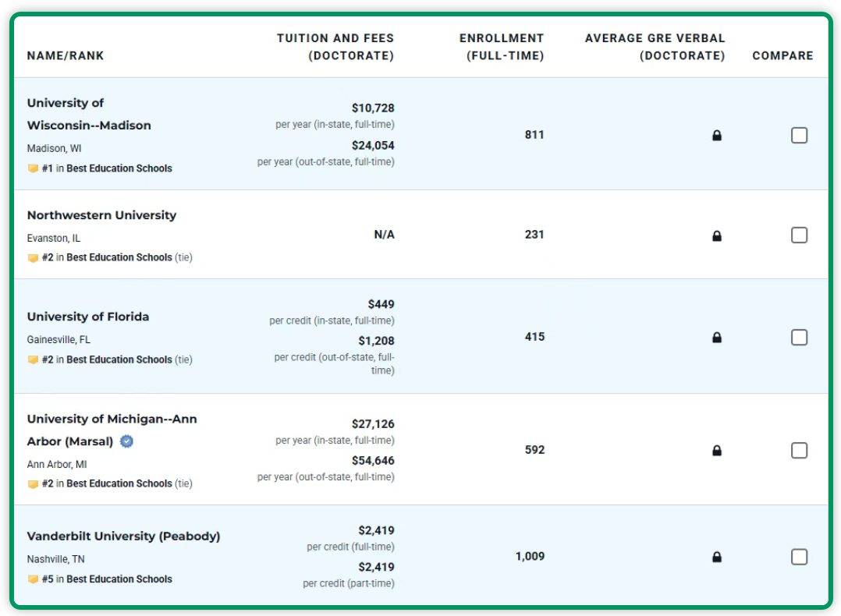Image resolution: width=841 pixels, height=616 pixels.
Task: Click the verified badge beside Arbor (Marsal)
Action: click(x=126, y=441)
